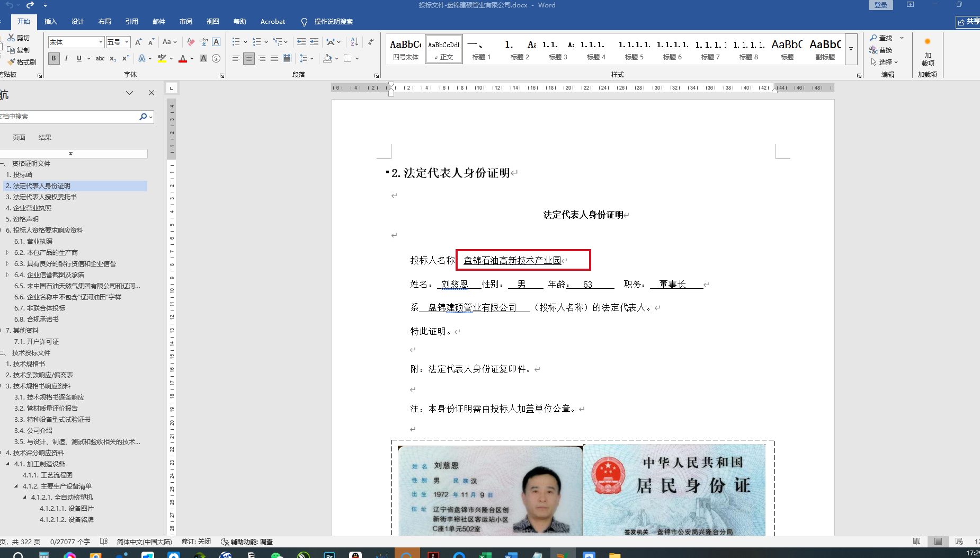Align the paragraph to the right
980x558 pixels.
coord(262,58)
